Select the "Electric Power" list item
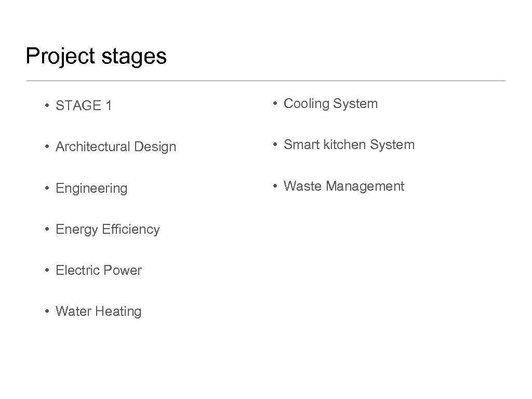 coord(98,270)
